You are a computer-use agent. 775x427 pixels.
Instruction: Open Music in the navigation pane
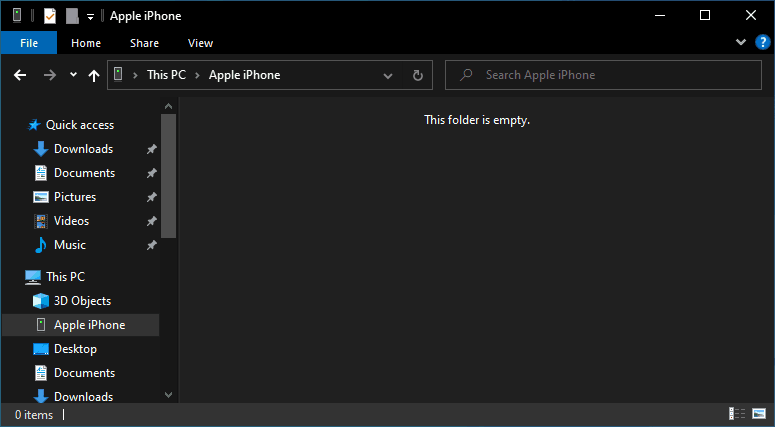click(x=70, y=245)
